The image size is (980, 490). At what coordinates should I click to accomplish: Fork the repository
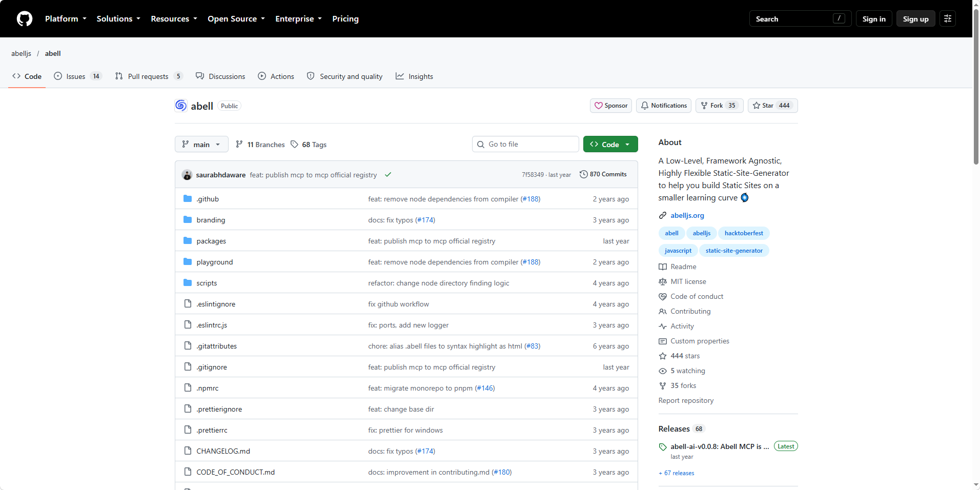pos(720,106)
